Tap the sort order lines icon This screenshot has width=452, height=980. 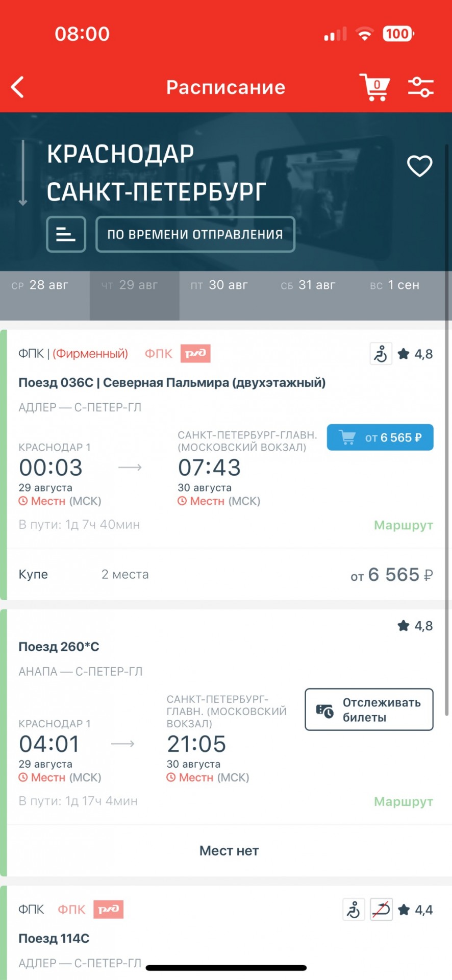[66, 234]
